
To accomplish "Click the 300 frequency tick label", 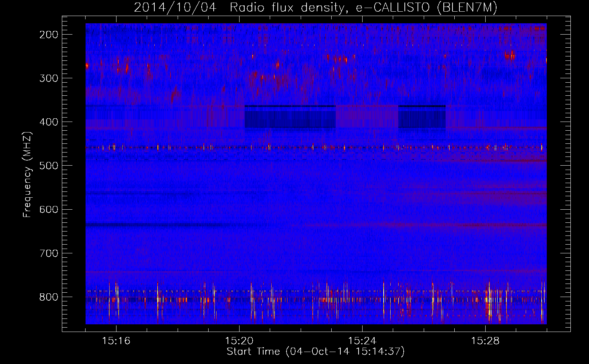I will pyautogui.click(x=49, y=78).
